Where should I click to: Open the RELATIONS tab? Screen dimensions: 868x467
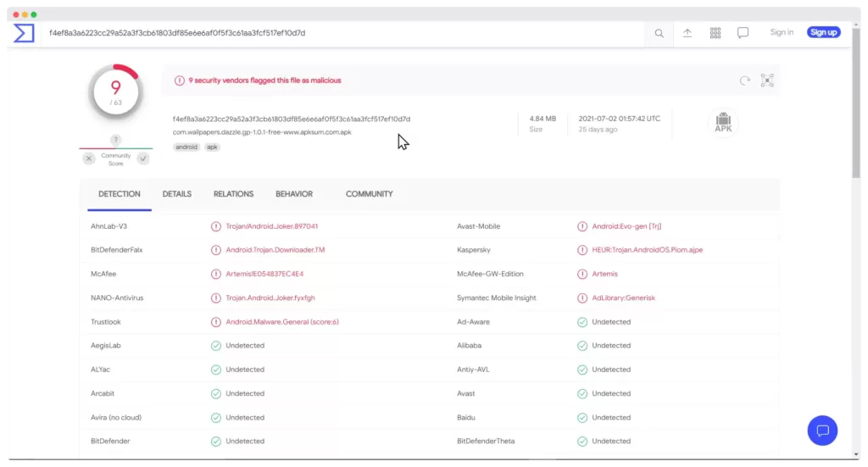coord(234,194)
